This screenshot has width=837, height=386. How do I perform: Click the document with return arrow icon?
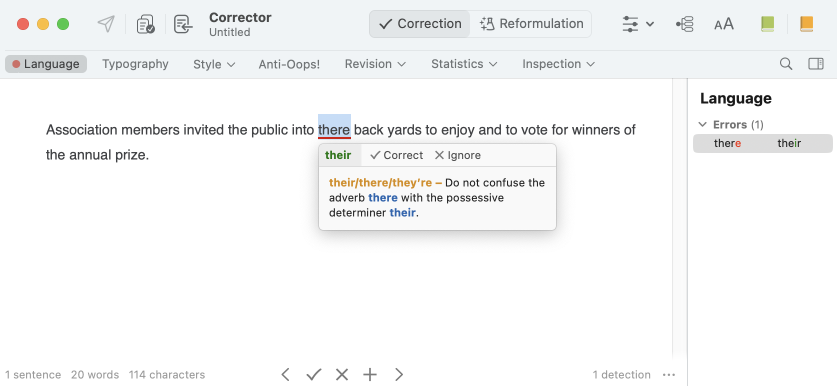pyautogui.click(x=183, y=24)
